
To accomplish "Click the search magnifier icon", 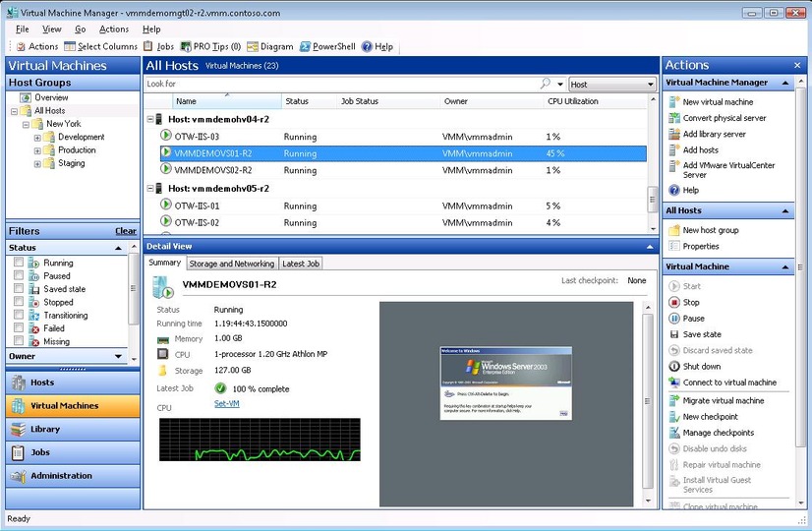I will 545,84.
